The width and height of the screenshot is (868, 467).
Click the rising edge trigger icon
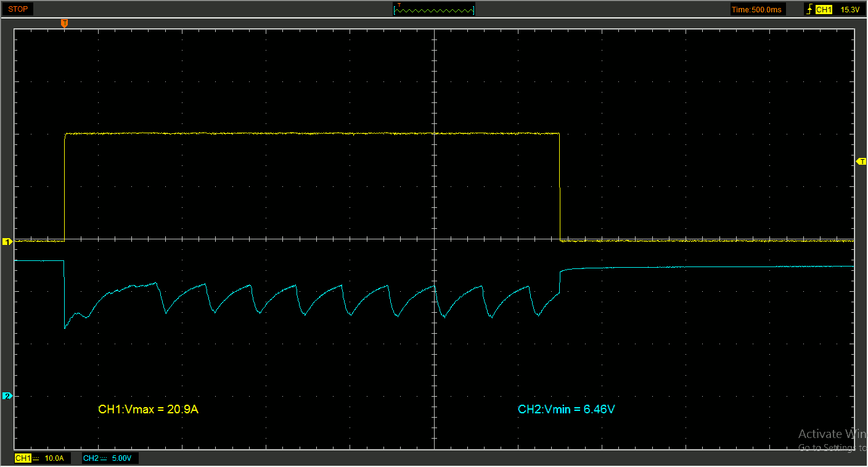808,9
